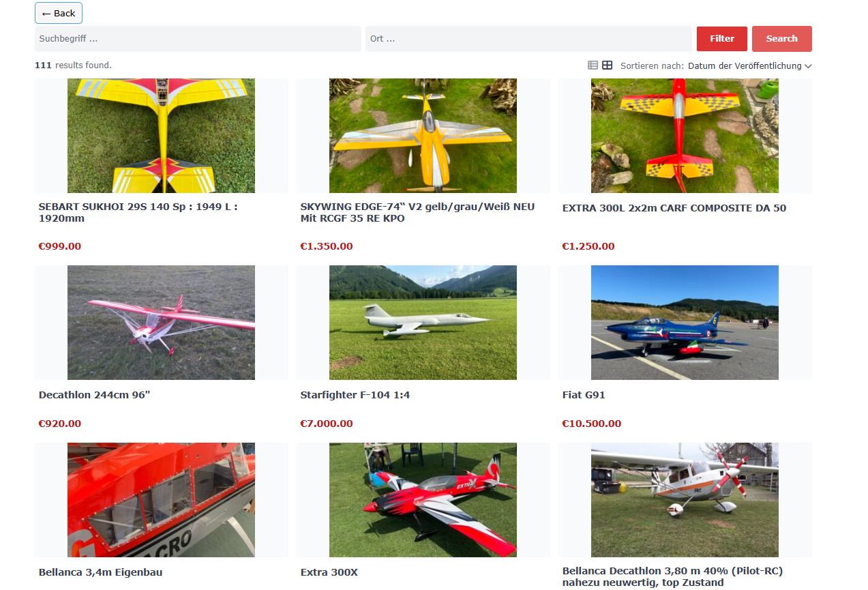Image resolution: width=868 pixels, height=590 pixels.
Task: Open the SEBART SUKHOI 29S listing title
Action: click(x=138, y=212)
